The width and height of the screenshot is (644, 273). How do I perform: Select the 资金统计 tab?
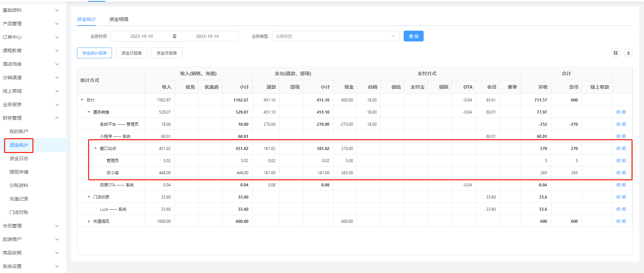[x=86, y=19]
